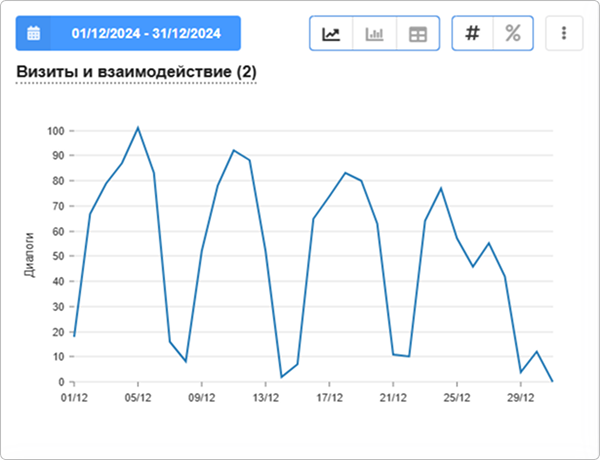Click the line peak near 24/12

441,188
